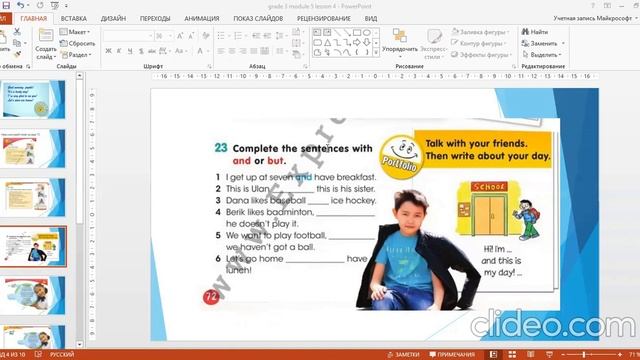
Task: Create a new slide with Создать слайд icon
Action: tap(46, 36)
